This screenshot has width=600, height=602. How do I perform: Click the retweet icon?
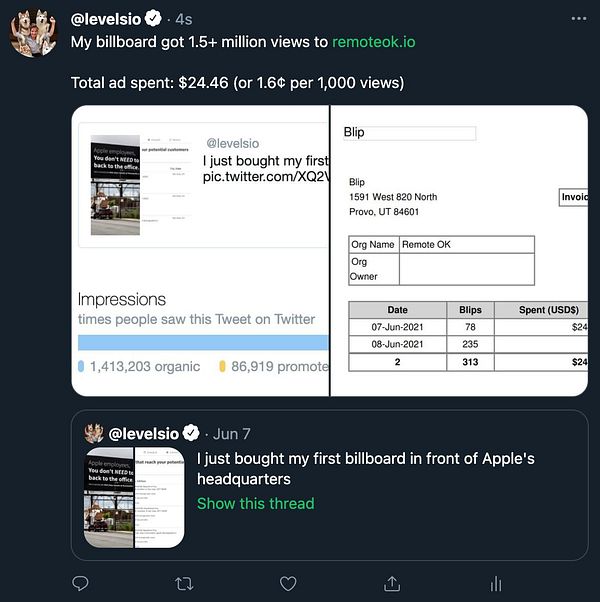tap(184, 583)
